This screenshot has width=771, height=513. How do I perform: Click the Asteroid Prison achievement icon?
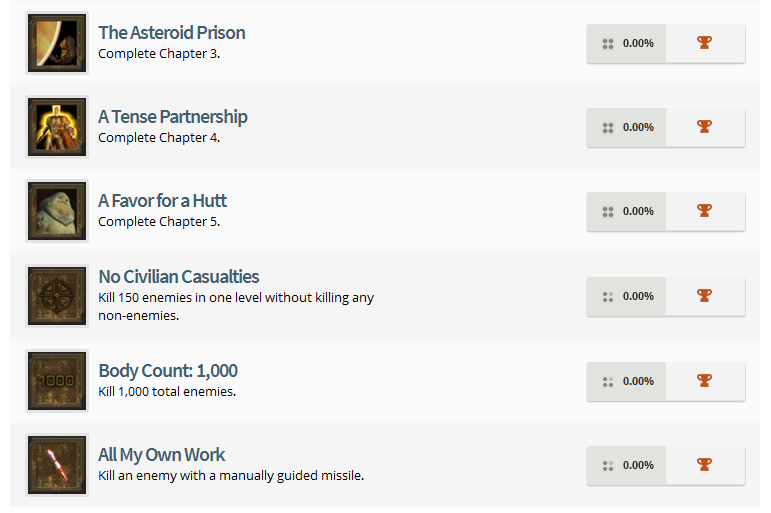(57, 43)
